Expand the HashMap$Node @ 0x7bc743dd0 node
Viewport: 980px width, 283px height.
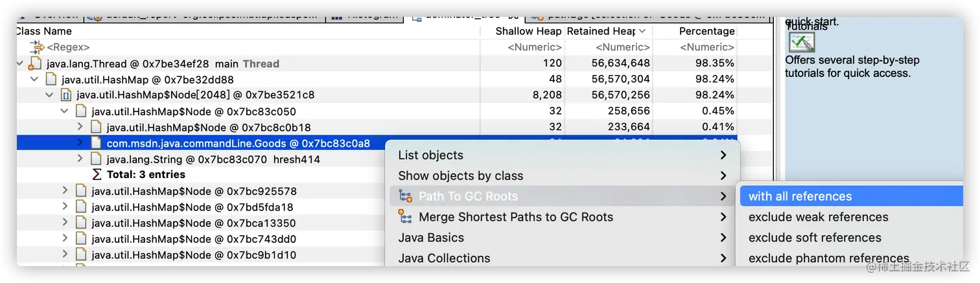[65, 238]
